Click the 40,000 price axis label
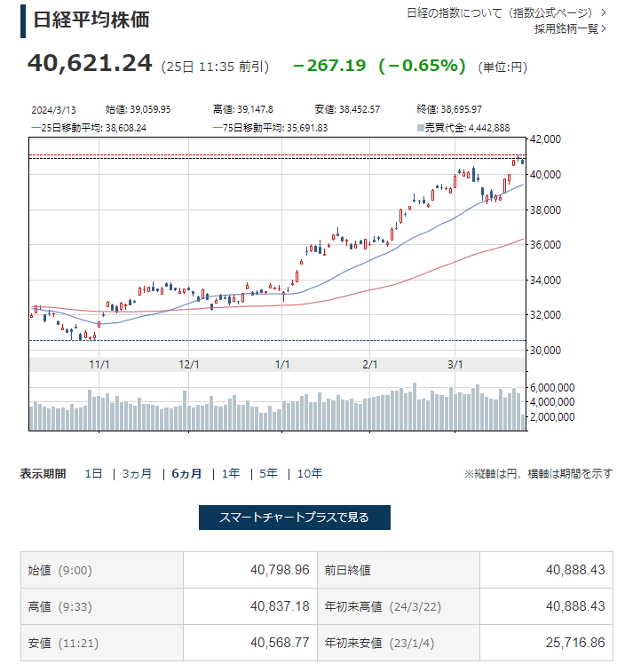The image size is (617, 672). 545,174
